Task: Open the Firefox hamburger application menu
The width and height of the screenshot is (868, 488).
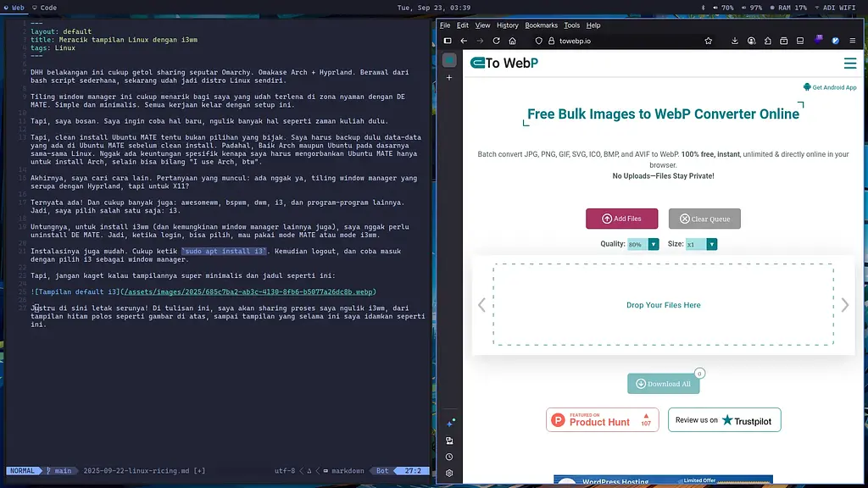Action: [852, 41]
